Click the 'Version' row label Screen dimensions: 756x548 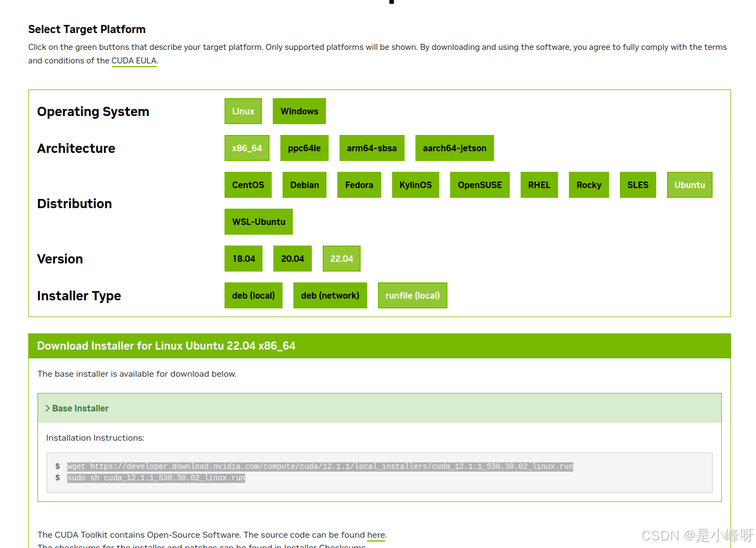(60, 259)
